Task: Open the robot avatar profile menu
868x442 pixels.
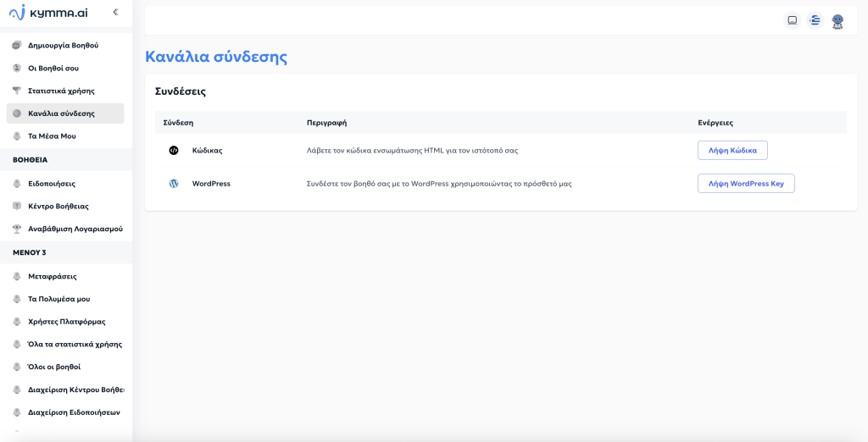Action: pos(837,21)
